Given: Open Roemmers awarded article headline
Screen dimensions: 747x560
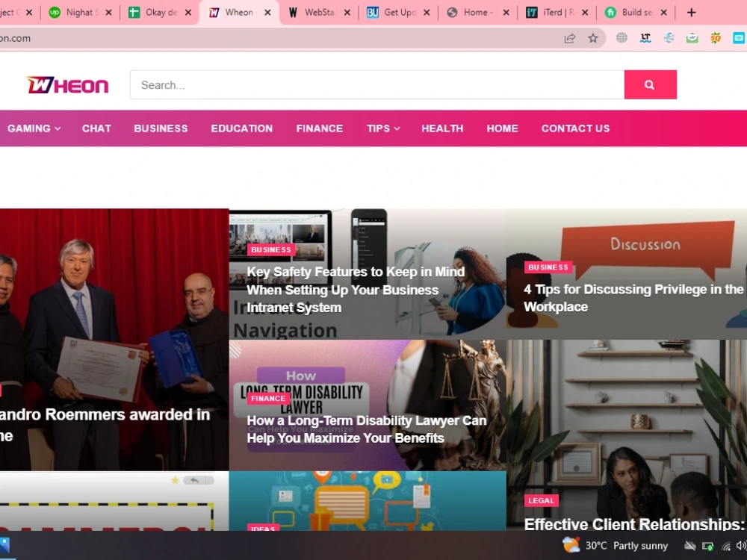Looking at the screenshot, I should (105, 424).
